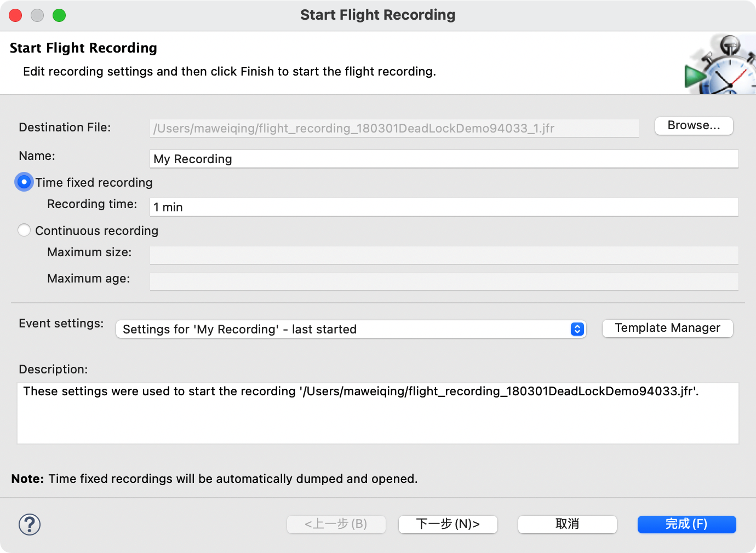This screenshot has width=756, height=553.
Task: Click 下一步 (N)> next button
Action: 448,524
